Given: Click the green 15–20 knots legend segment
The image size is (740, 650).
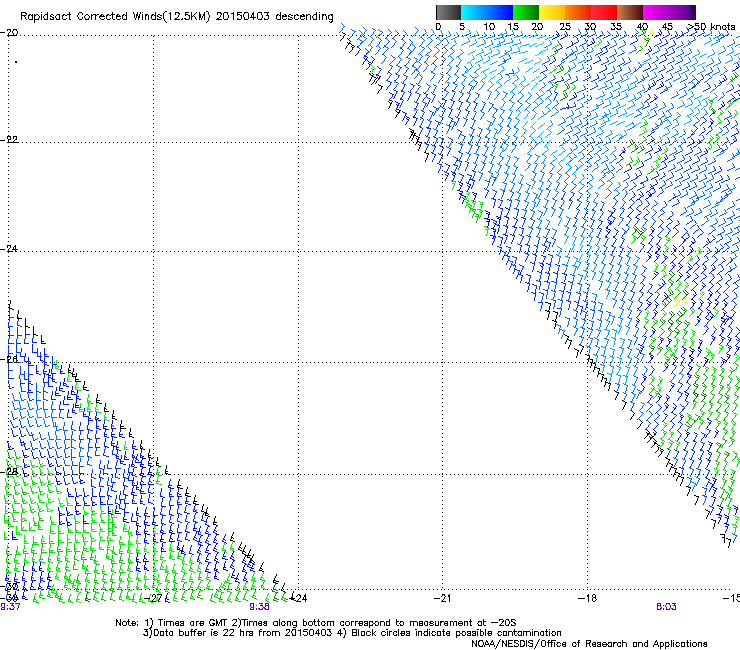Looking at the screenshot, I should coord(526,12).
